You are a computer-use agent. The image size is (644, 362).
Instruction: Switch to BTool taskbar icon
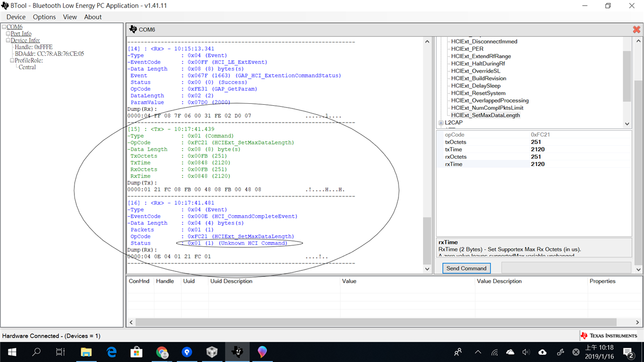237,352
